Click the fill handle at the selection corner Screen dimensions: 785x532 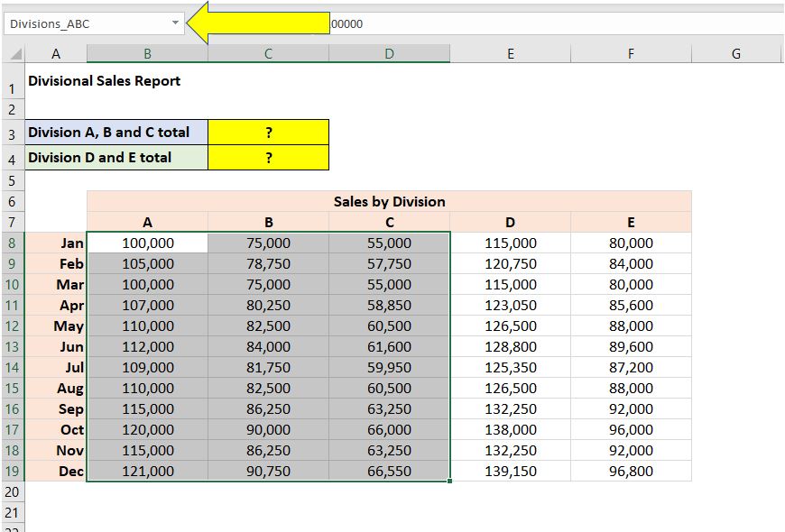448,482
